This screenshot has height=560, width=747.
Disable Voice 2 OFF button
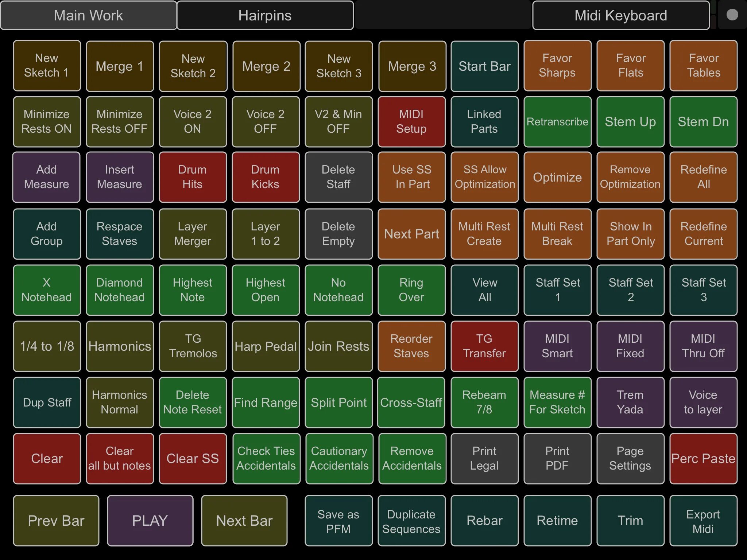coord(266,121)
